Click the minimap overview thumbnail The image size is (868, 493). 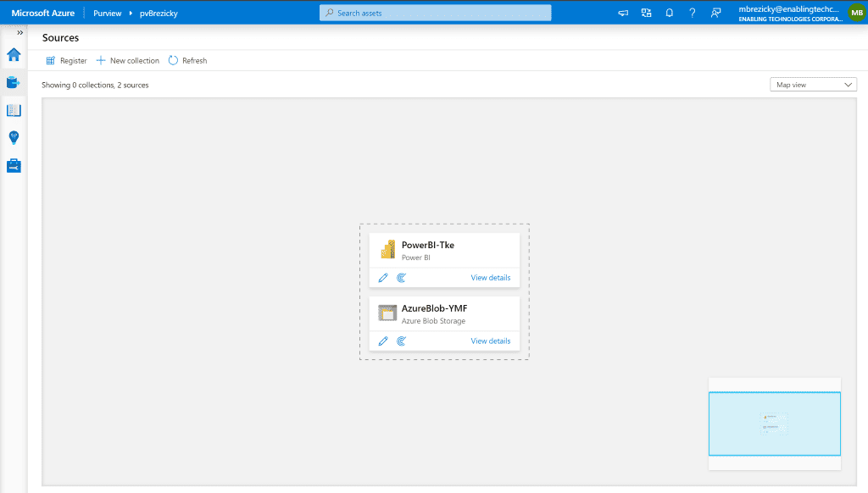775,424
